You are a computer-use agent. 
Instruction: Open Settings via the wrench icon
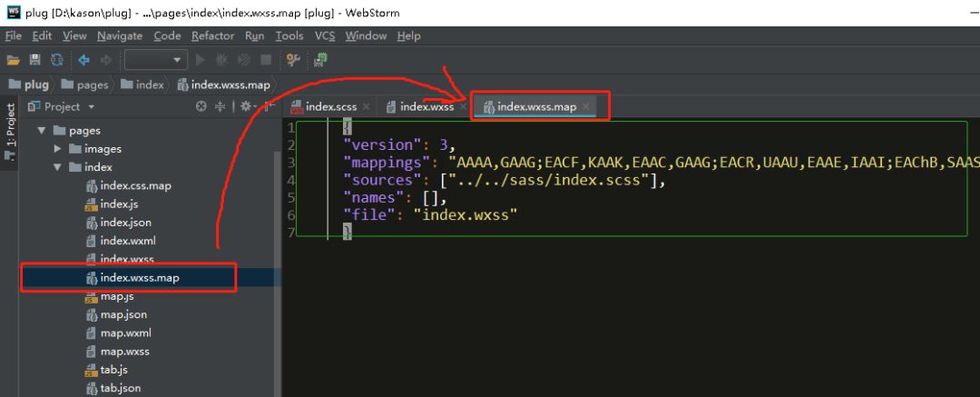click(292, 60)
